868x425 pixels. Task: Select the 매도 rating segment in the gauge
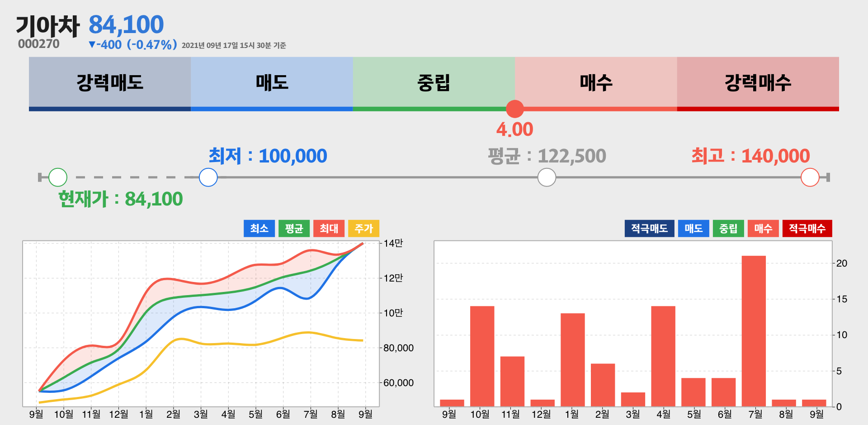(x=272, y=84)
